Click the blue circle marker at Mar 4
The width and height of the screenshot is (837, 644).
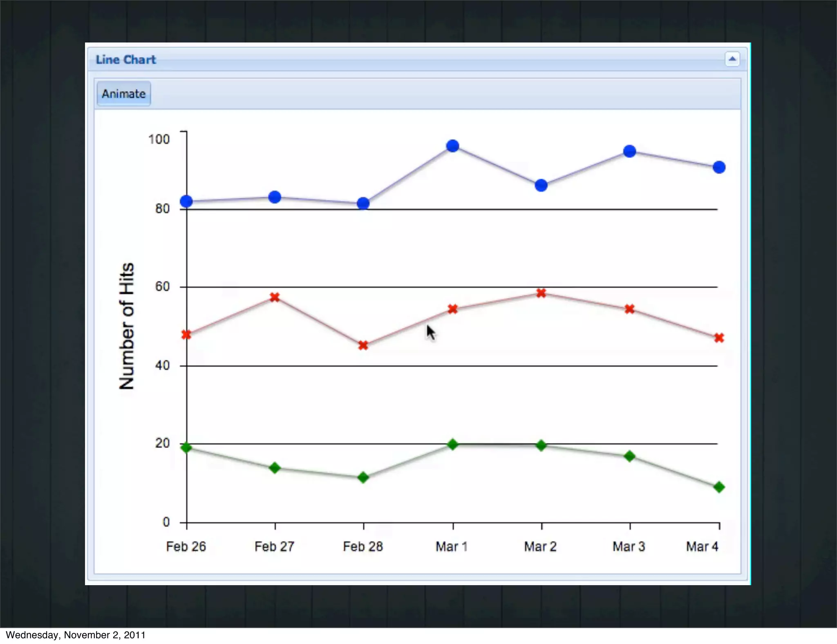click(719, 167)
